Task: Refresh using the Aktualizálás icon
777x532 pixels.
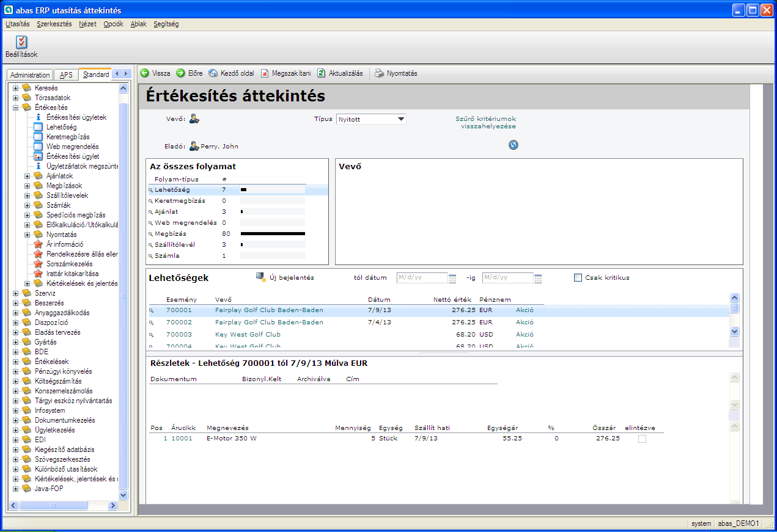Action: coord(322,73)
